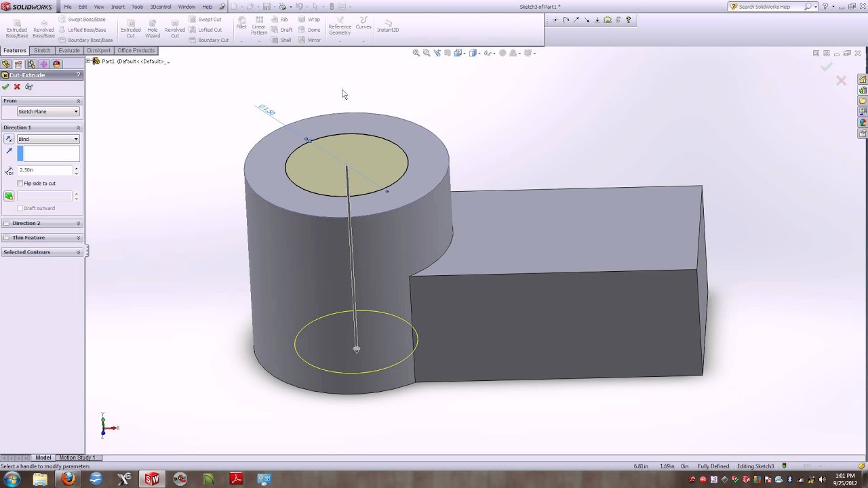The width and height of the screenshot is (868, 488).
Task: Open the Tools menu
Action: pos(137,7)
